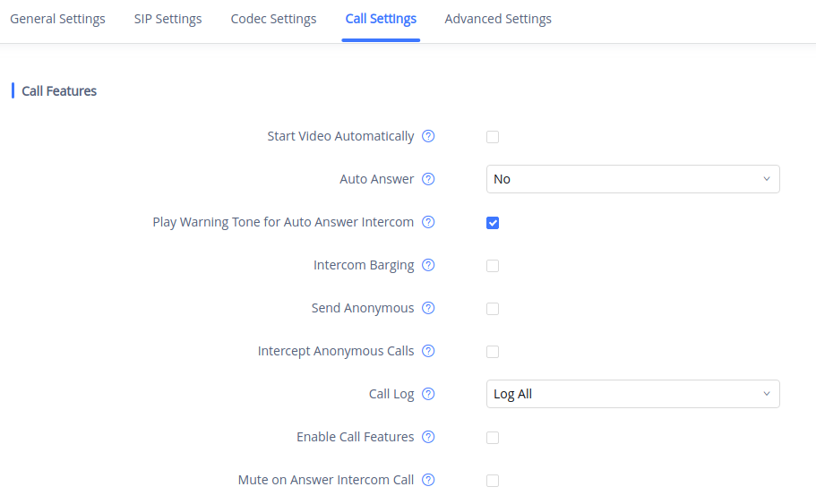
Task: Click the Send Anonymous help icon
Action: click(x=428, y=308)
